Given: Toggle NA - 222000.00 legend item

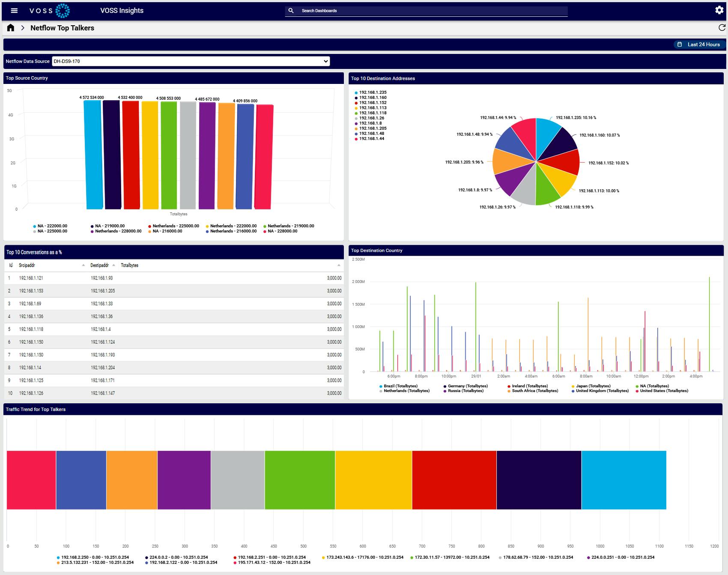Looking at the screenshot, I should click(50, 226).
